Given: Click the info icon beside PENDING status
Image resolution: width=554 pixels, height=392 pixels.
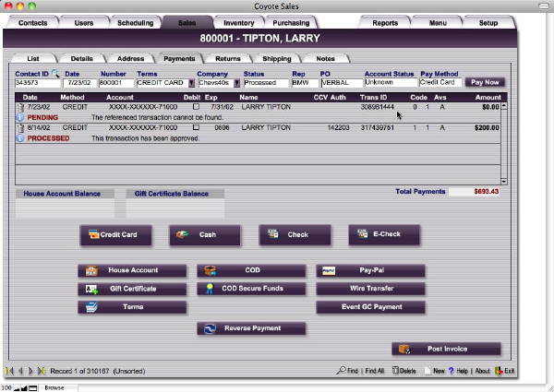Looking at the screenshot, I should click(x=20, y=117).
